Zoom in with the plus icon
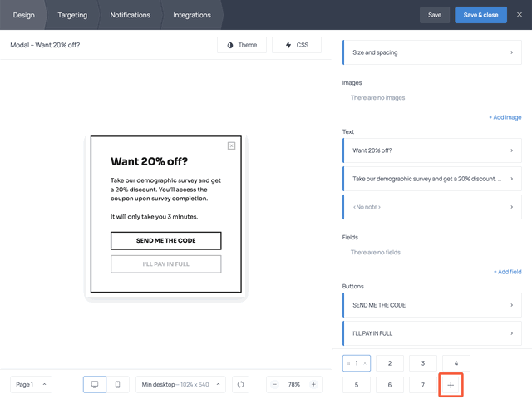The height and width of the screenshot is (399, 532). (x=313, y=384)
